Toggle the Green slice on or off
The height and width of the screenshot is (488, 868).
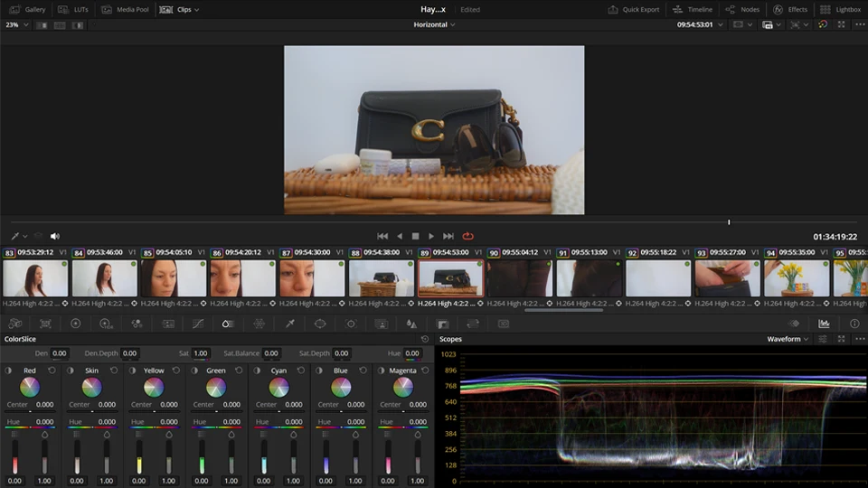(x=195, y=371)
